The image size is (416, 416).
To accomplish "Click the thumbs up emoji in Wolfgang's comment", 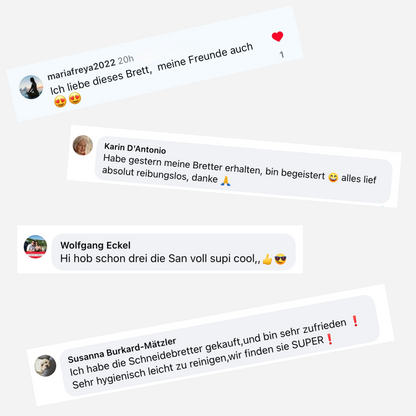I will click(267, 259).
